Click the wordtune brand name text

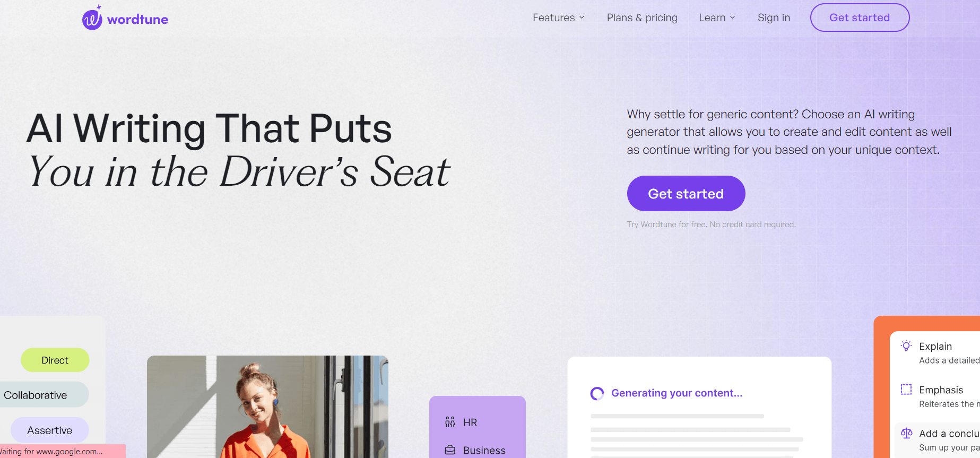pos(137,20)
